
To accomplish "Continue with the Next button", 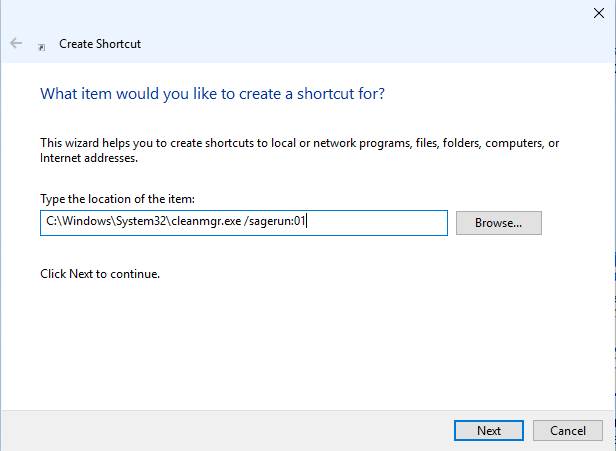I will click(489, 431).
